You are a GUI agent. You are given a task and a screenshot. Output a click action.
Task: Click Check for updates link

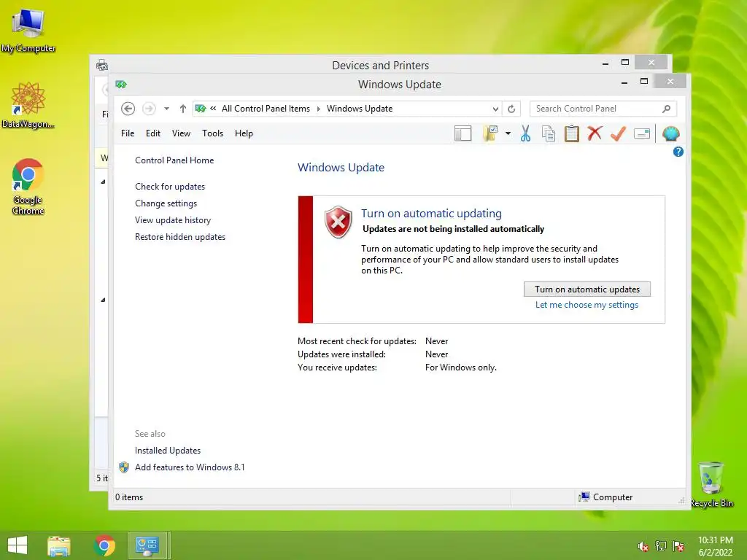pyautogui.click(x=170, y=187)
